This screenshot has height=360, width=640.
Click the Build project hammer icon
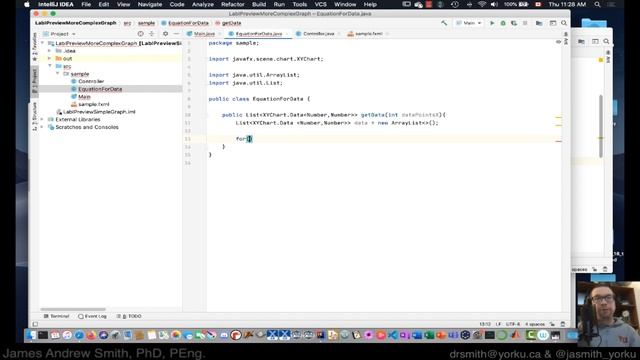(444, 23)
